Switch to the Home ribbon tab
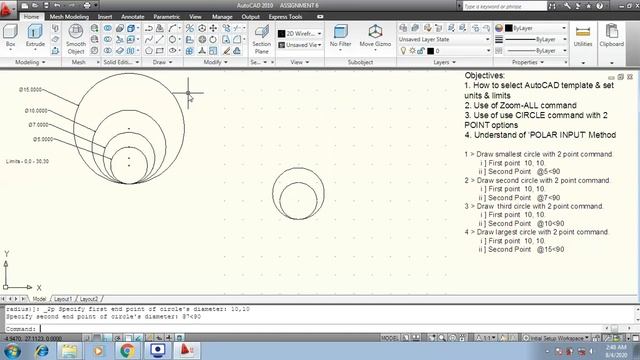The width and height of the screenshot is (640, 360). pos(31,17)
